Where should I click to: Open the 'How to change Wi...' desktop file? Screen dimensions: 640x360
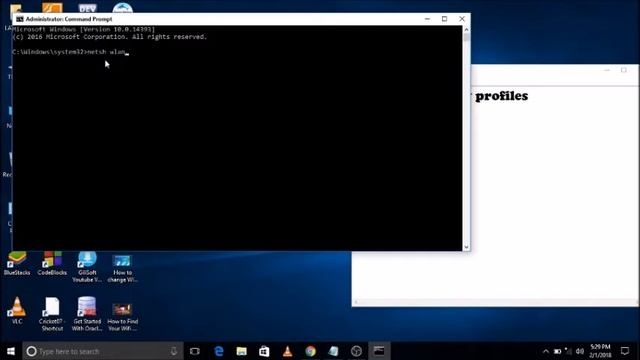(122, 268)
